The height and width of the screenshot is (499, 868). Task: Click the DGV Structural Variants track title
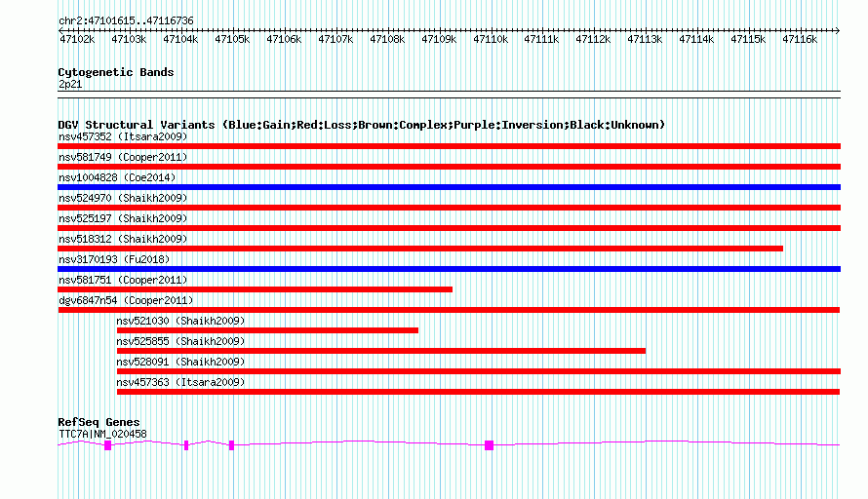[362, 125]
